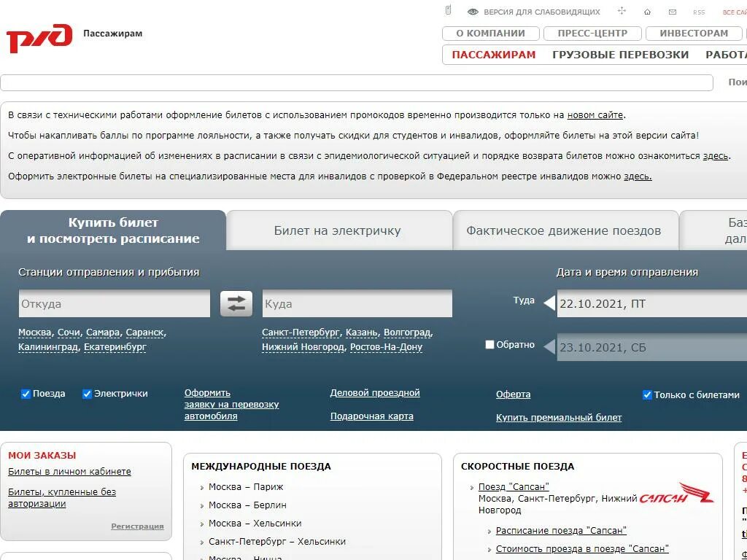Open Версия для слабовидящих text link
Image resolution: width=747 pixels, height=560 pixels.
(542, 12)
